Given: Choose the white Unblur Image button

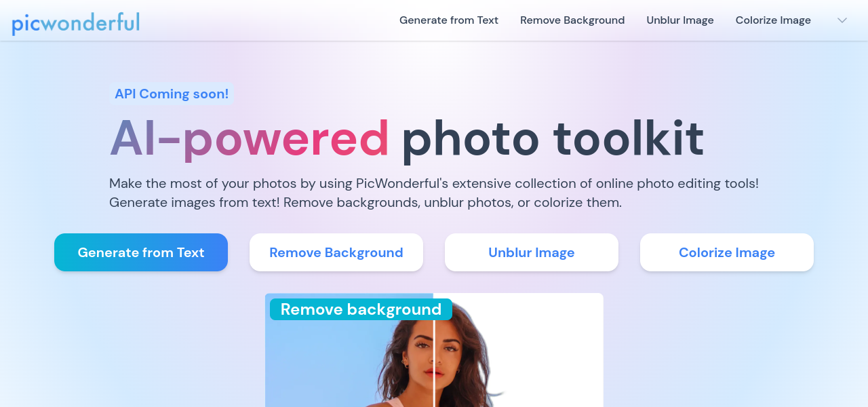Looking at the screenshot, I should click(532, 252).
